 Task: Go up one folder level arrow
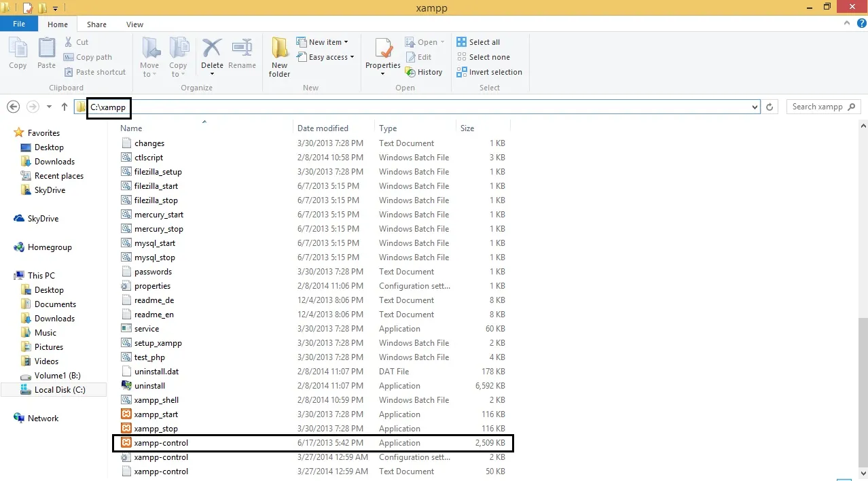[x=65, y=107]
